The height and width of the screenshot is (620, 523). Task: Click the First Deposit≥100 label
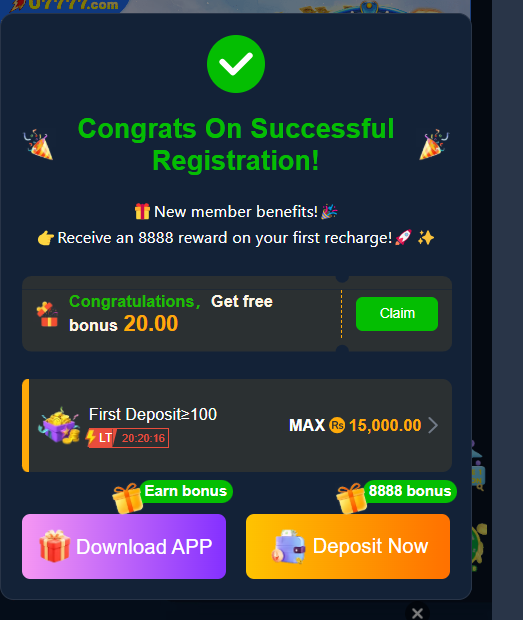coord(153,414)
